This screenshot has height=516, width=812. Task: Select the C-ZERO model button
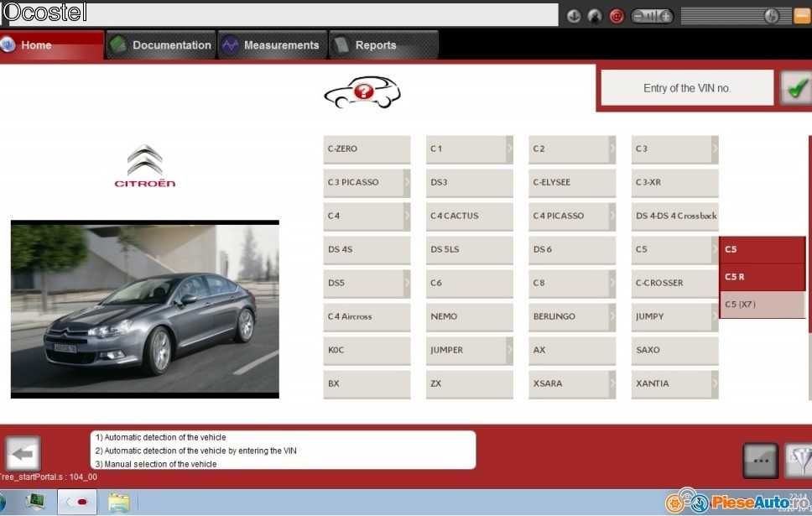(x=367, y=149)
